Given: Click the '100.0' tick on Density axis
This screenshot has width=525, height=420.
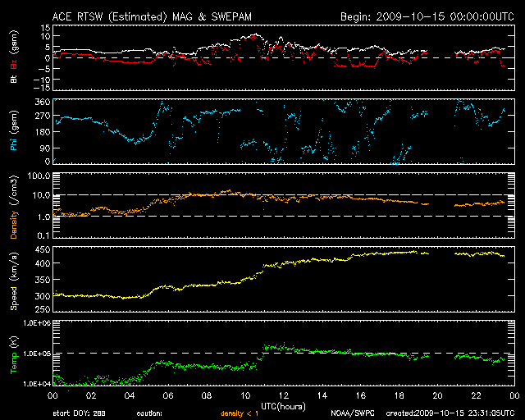Looking at the screenshot, I should pyautogui.click(x=39, y=176).
